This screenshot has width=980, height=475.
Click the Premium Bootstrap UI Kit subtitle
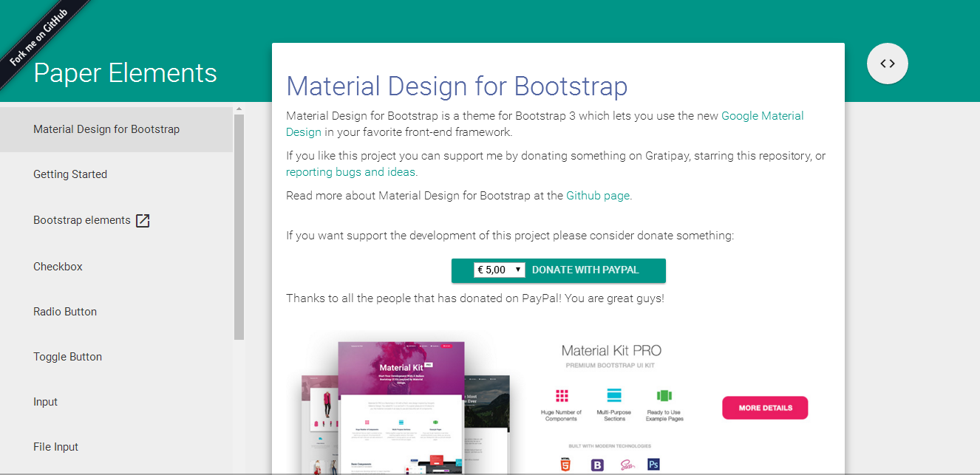coord(611,366)
